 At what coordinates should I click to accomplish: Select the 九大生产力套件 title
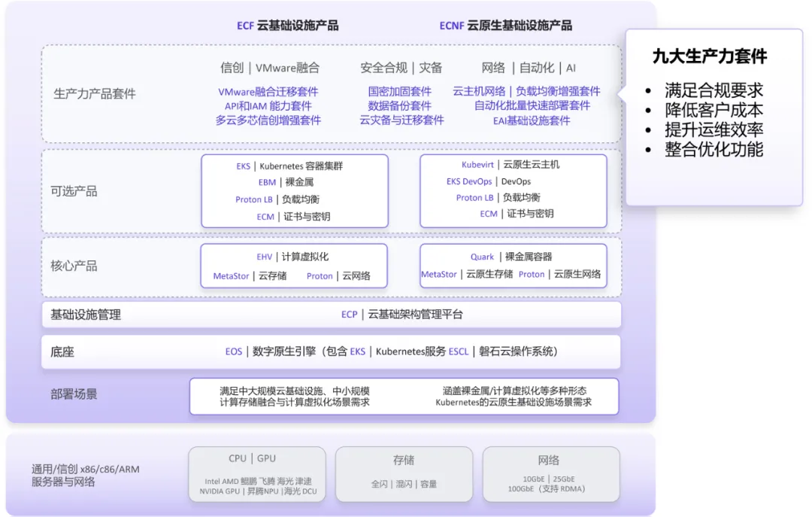click(710, 56)
